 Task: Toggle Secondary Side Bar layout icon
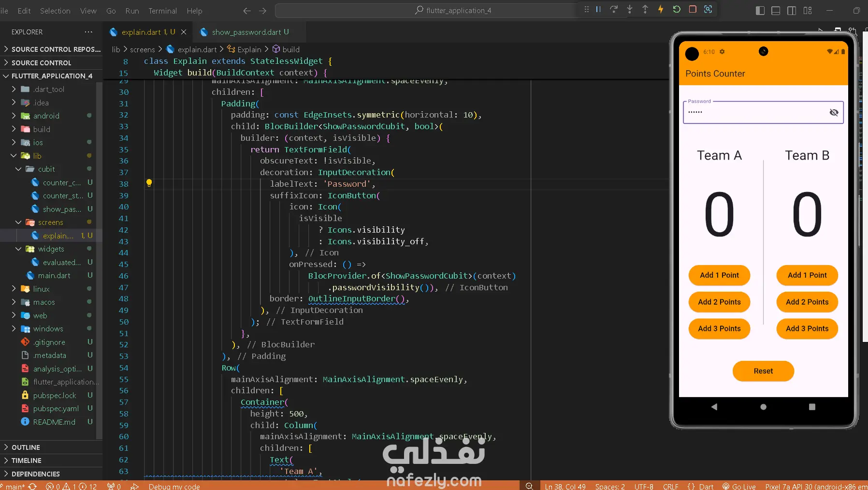coord(792,11)
